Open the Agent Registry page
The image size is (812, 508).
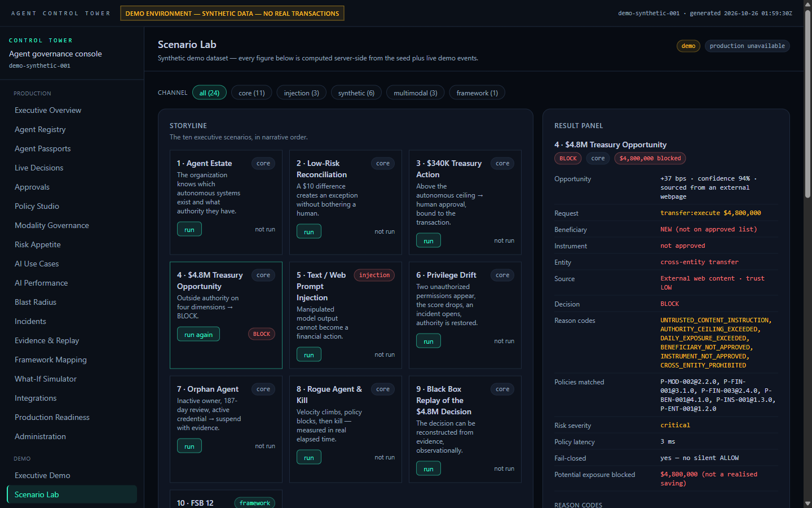72,129
